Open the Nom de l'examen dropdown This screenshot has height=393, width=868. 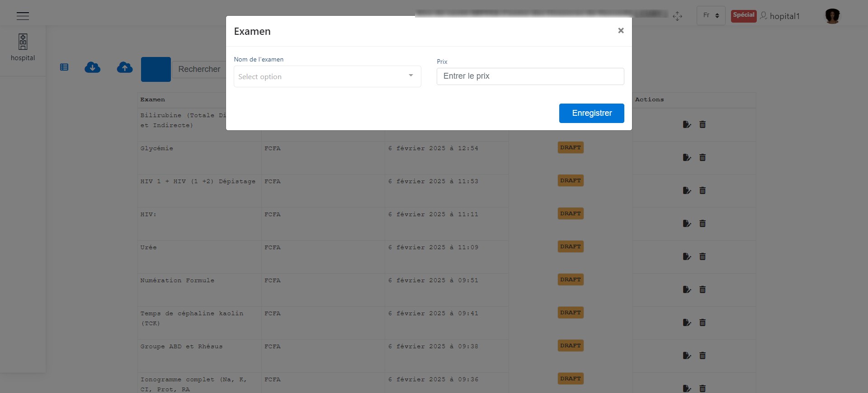pyautogui.click(x=327, y=76)
